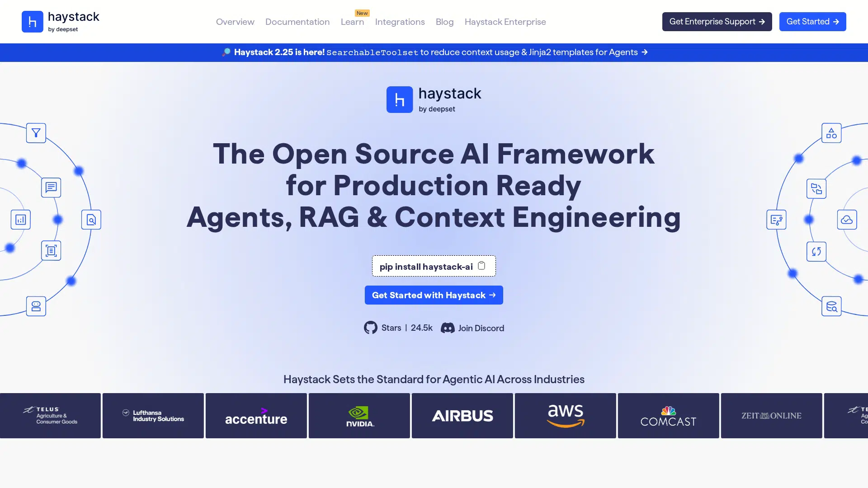
Task: Click the Discord logo icon
Action: pyautogui.click(x=448, y=328)
